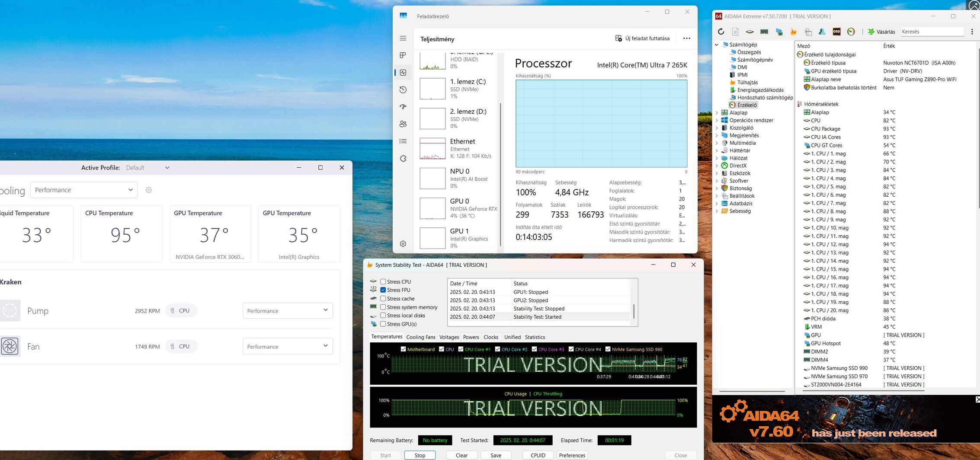The height and width of the screenshot is (460, 980).
Task: Click the monitor diagnostics icon in AIDA64 toolbar
Action: click(779, 32)
